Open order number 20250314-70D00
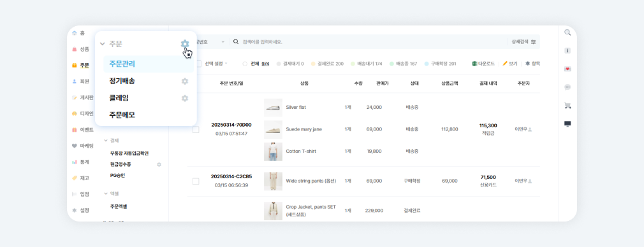This screenshot has height=247, width=644. [231, 125]
